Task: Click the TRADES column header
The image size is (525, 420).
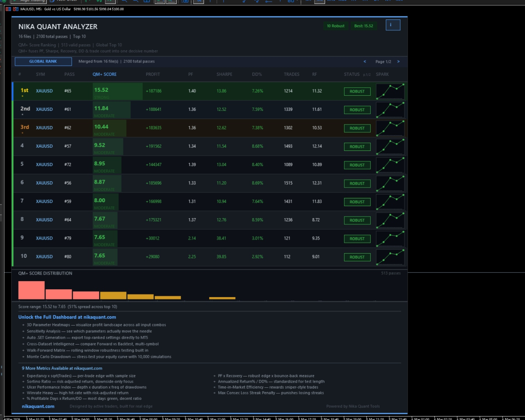Action: coord(292,74)
